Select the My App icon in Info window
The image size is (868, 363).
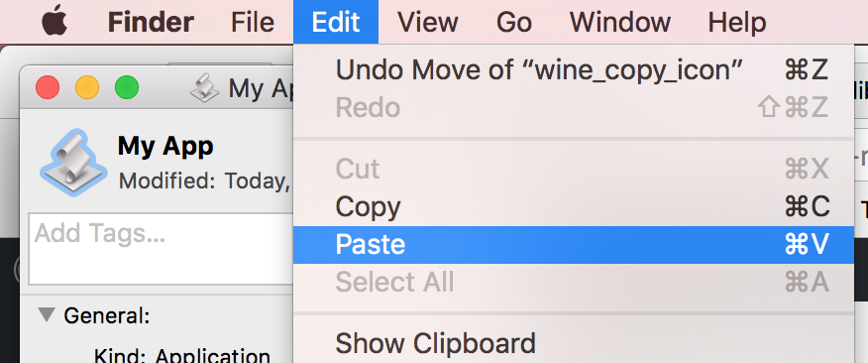click(73, 162)
